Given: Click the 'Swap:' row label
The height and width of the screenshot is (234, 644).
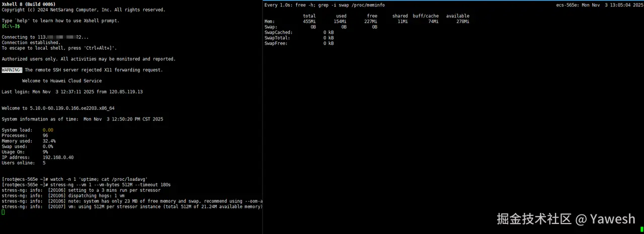Looking at the screenshot, I should [272, 27].
